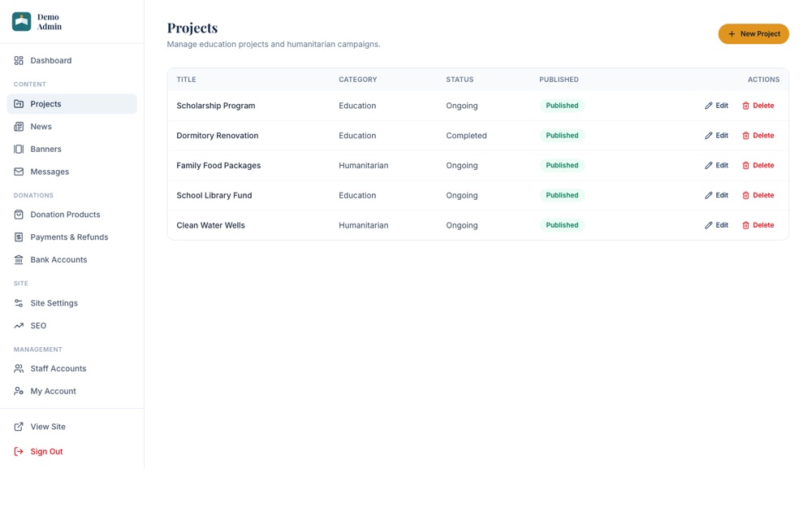This screenshot has width=812, height=508.
Task: Click Published badge for Clean Water Wells
Action: [x=562, y=225]
